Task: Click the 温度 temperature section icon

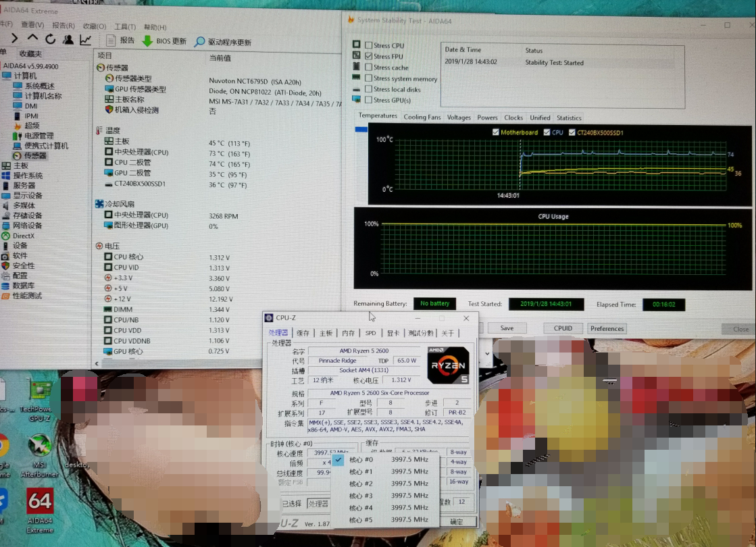Action: click(99, 130)
